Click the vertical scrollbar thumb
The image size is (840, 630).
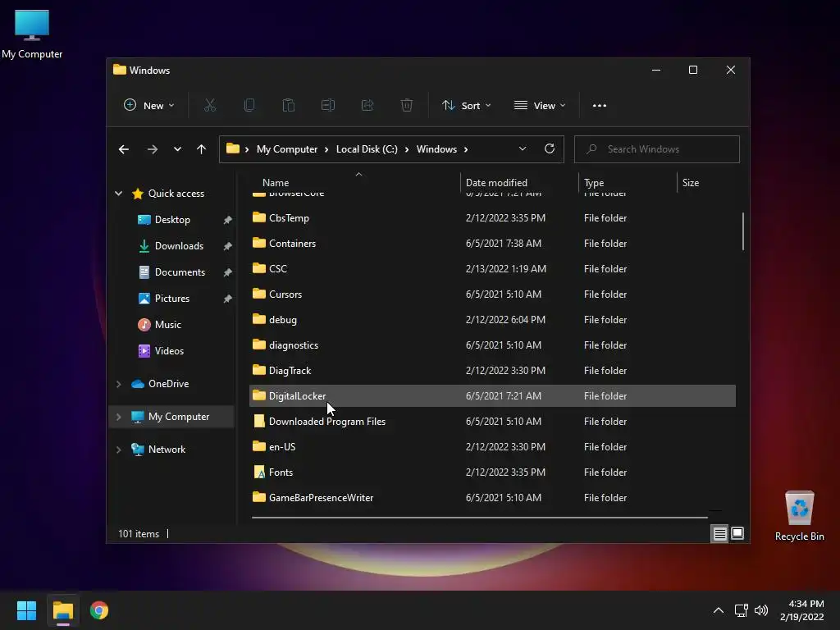click(743, 231)
